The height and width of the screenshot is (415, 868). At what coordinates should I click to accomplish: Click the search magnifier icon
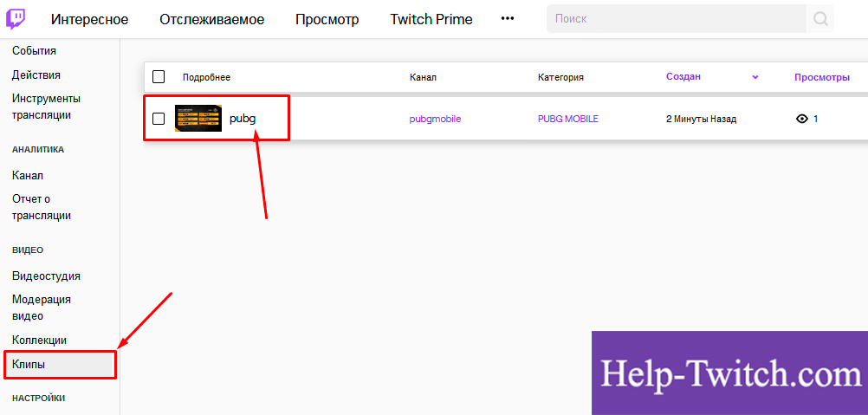820,19
